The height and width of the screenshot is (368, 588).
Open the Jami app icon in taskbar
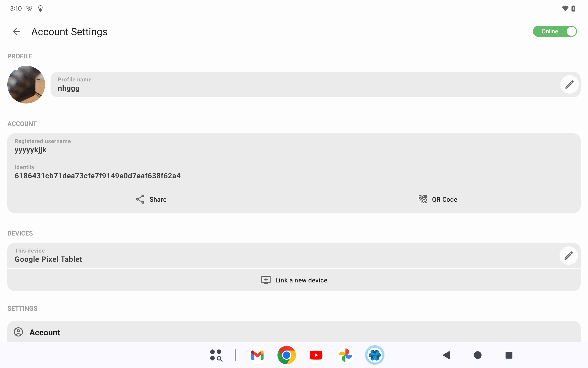(x=375, y=355)
